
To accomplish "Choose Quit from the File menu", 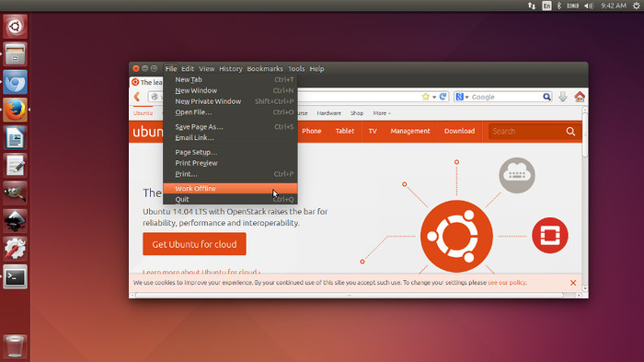I will pyautogui.click(x=230, y=199).
